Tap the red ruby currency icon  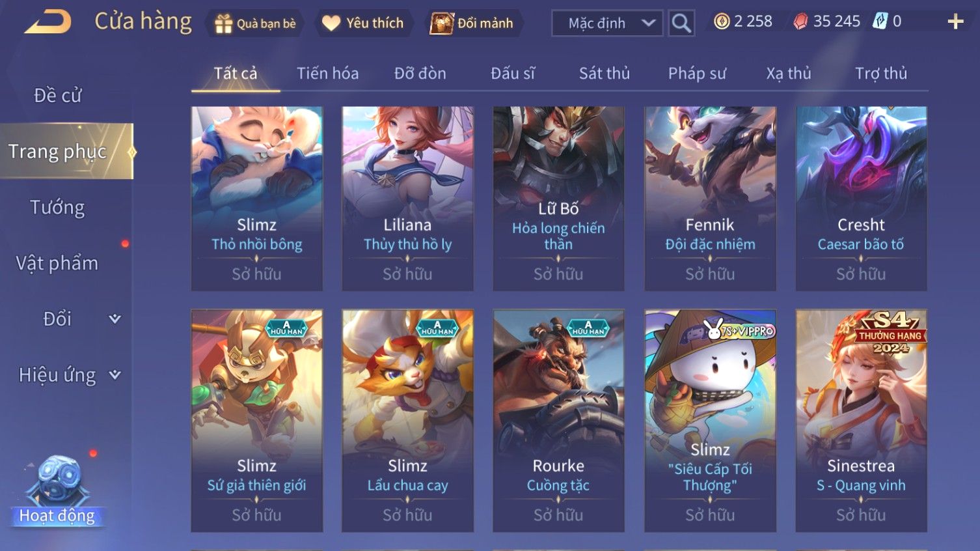click(x=800, y=21)
